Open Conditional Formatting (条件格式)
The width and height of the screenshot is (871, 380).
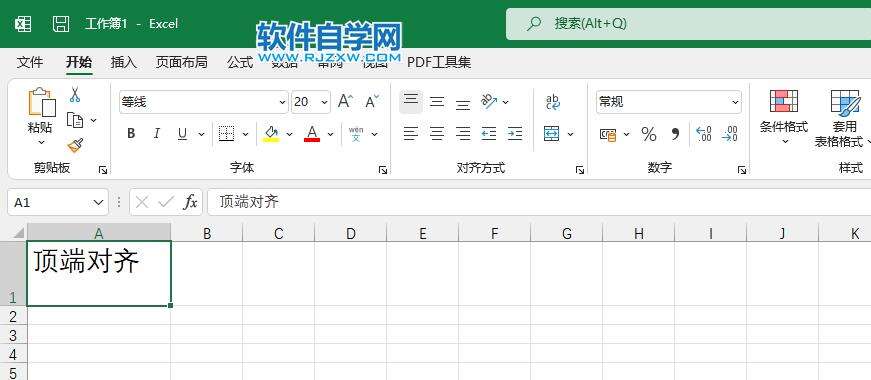(784, 118)
